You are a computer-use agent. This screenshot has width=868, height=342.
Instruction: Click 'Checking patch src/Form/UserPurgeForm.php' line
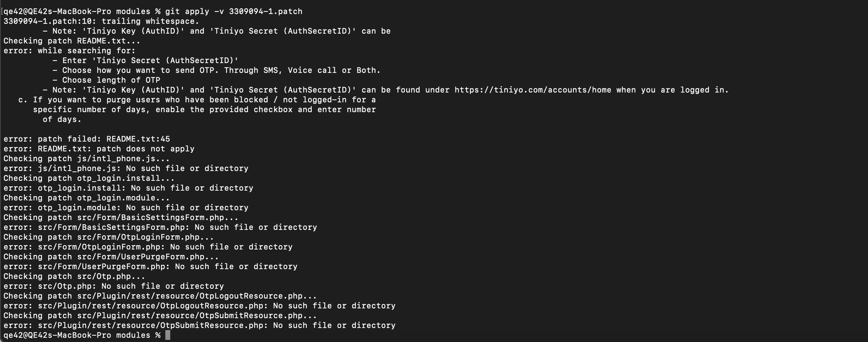coord(111,257)
